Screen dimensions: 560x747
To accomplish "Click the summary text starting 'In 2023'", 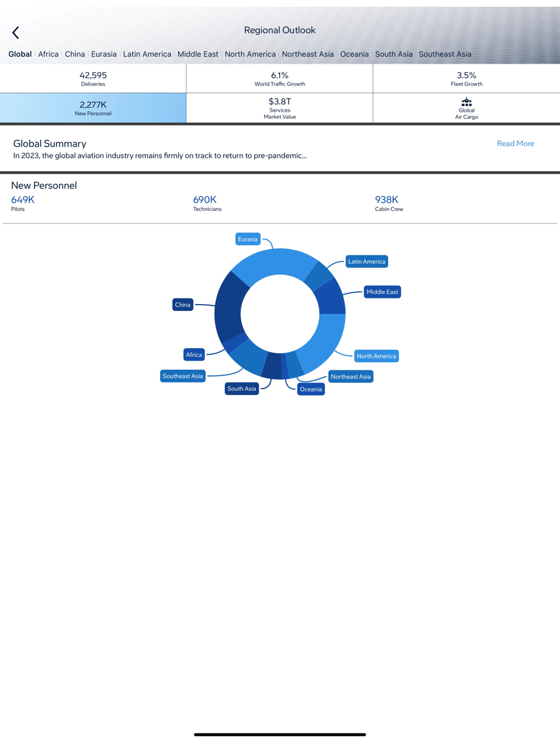I will [160, 156].
